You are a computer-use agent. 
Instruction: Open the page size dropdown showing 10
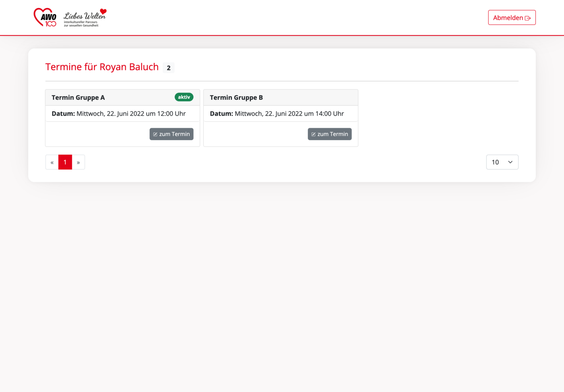[x=502, y=162]
